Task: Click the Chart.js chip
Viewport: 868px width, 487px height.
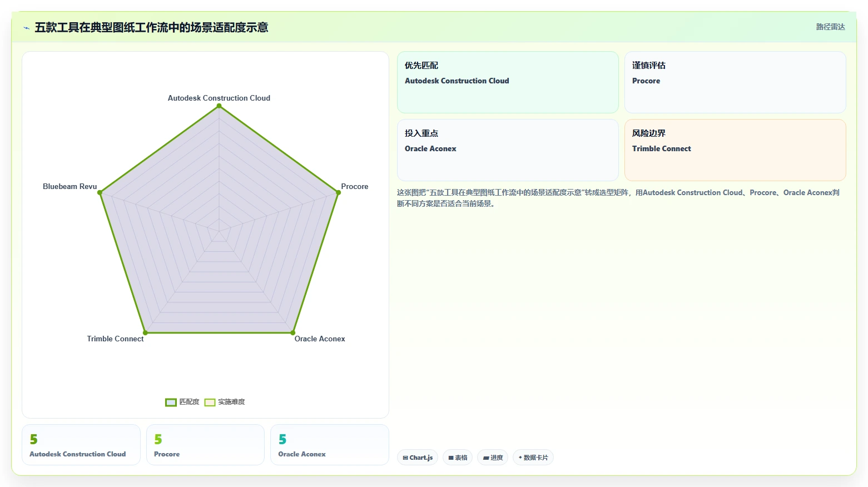Action: pyautogui.click(x=418, y=458)
